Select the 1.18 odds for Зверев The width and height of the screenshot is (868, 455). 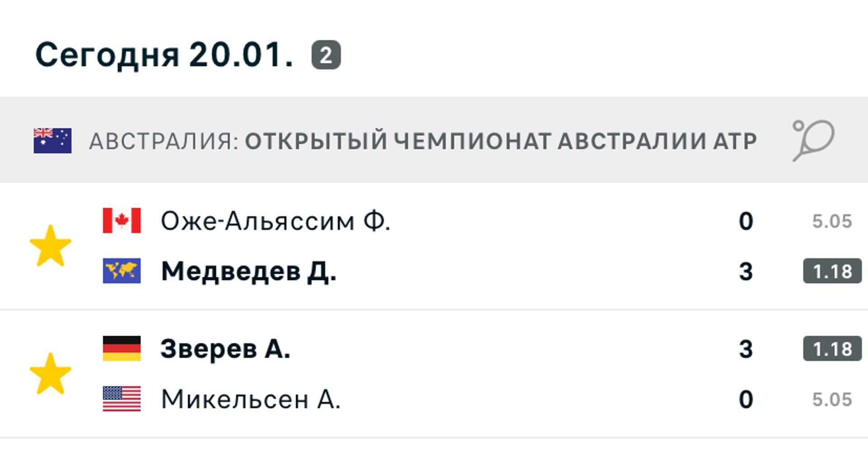coord(832,349)
